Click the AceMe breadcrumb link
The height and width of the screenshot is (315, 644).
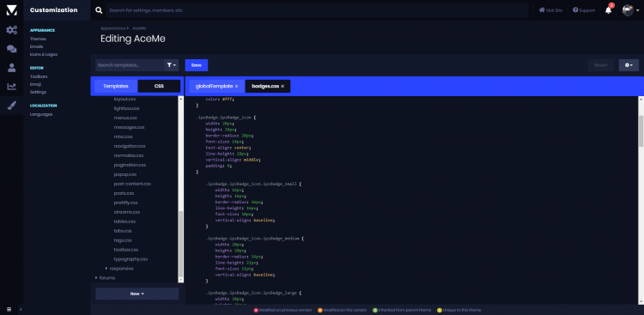tap(140, 28)
